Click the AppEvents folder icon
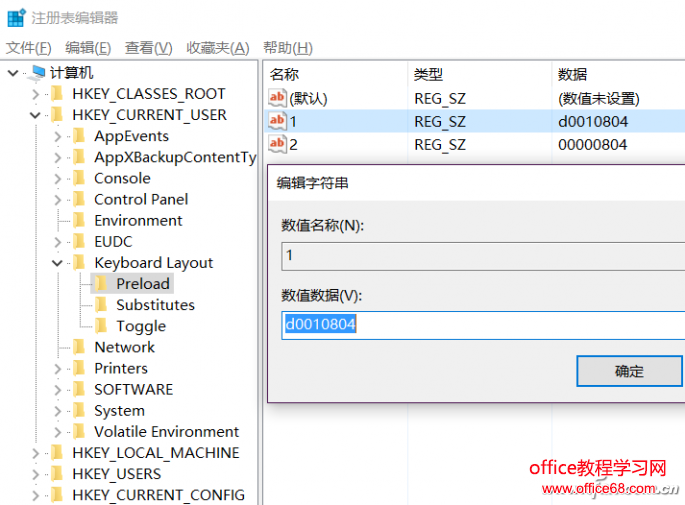 pyautogui.click(x=79, y=136)
